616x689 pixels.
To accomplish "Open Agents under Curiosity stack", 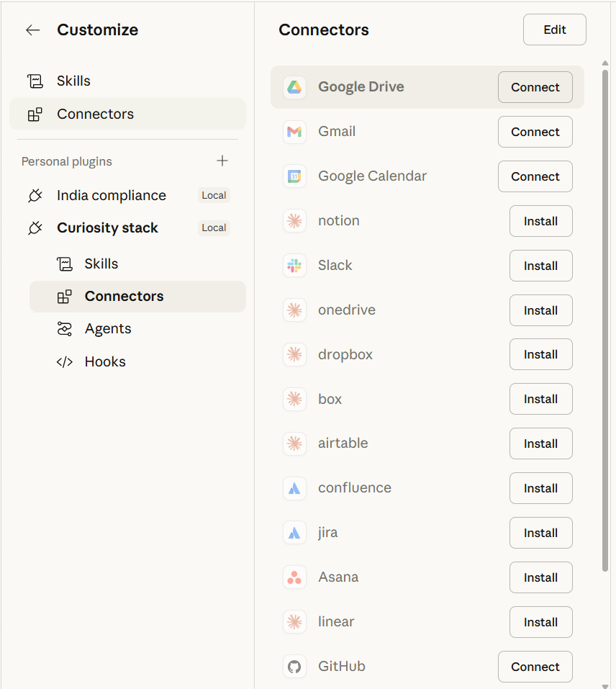I will tap(137, 329).
